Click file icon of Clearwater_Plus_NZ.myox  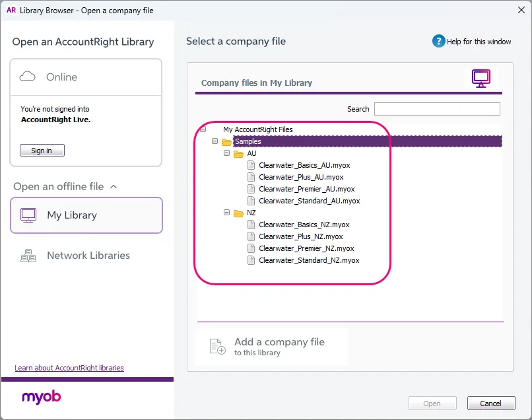tap(251, 236)
